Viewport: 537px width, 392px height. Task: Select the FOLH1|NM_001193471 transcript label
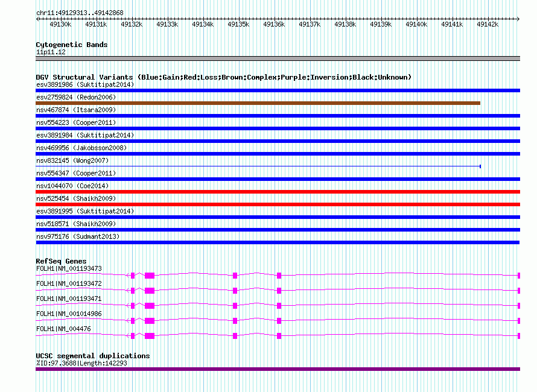tap(69, 299)
